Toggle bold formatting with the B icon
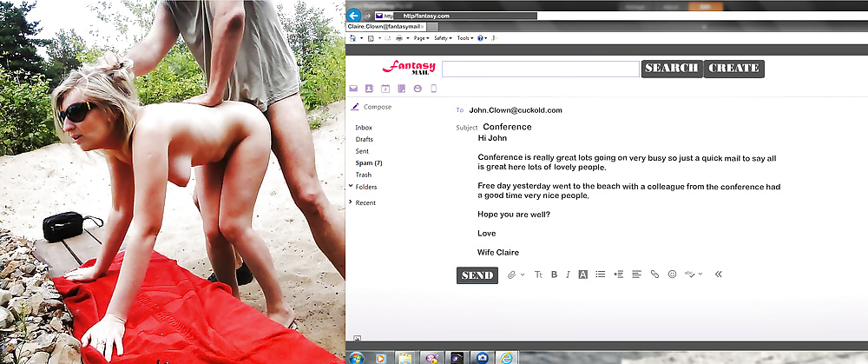The height and width of the screenshot is (364, 868). [554, 275]
